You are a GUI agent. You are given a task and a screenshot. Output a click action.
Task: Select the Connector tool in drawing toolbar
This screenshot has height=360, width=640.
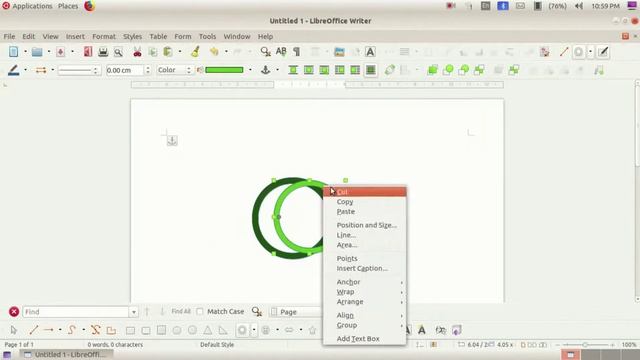pyautogui.click(x=96, y=330)
